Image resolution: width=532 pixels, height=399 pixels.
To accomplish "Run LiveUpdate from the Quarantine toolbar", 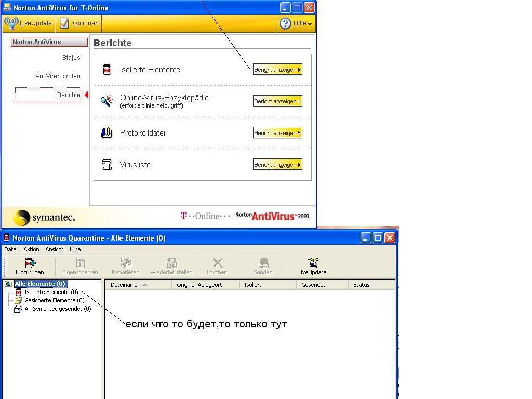I will [x=312, y=267].
